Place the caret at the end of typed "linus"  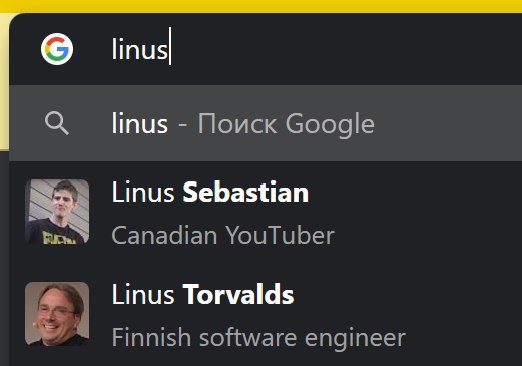click(170, 47)
